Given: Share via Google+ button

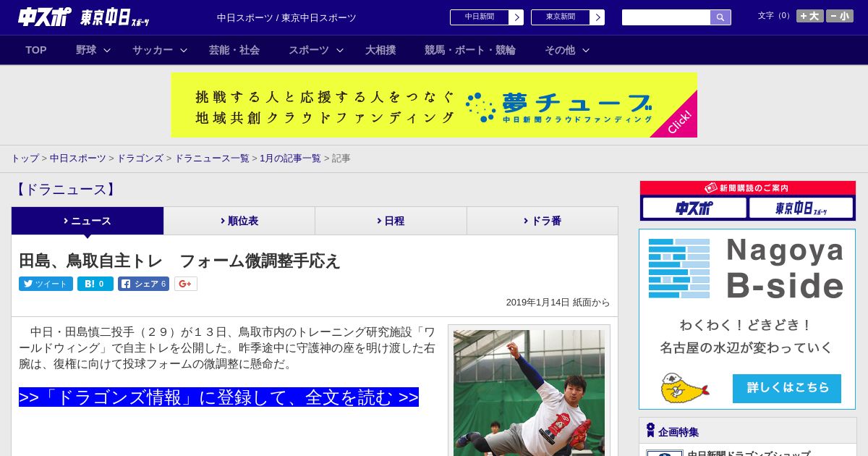Looking at the screenshot, I should pos(185,284).
